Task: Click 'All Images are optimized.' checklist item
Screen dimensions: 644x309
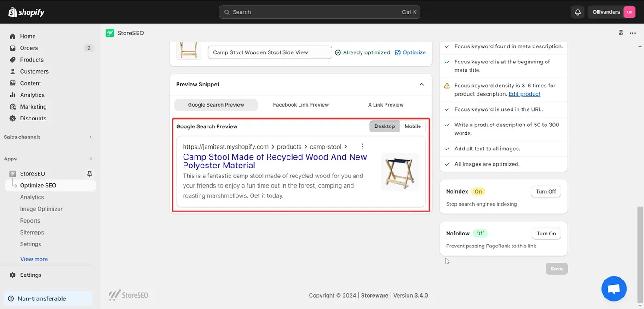Action: pyautogui.click(x=487, y=164)
